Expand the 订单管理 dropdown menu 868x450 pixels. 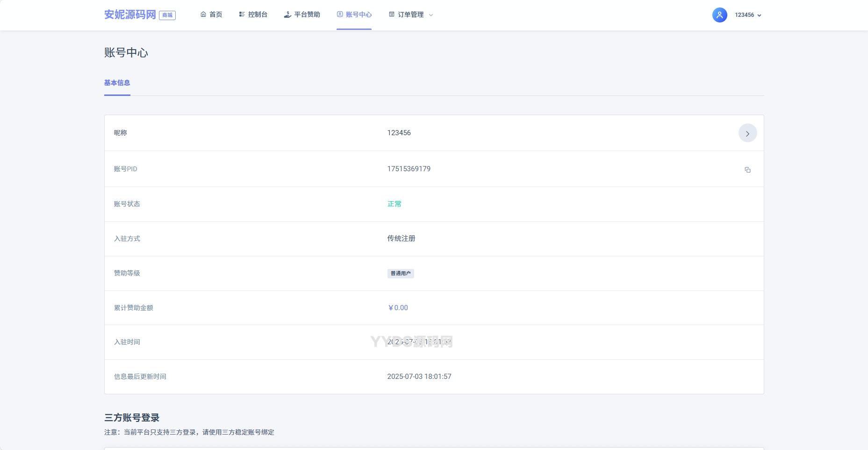(431, 15)
